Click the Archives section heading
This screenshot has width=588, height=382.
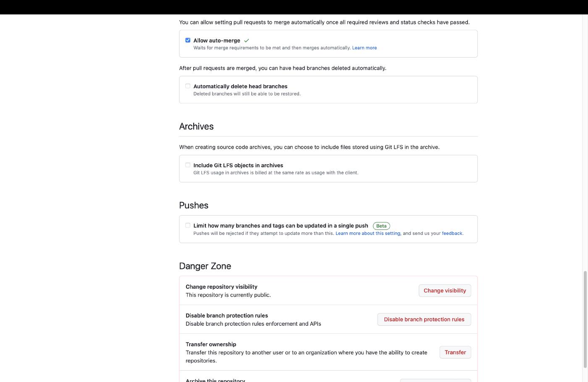[x=196, y=126]
